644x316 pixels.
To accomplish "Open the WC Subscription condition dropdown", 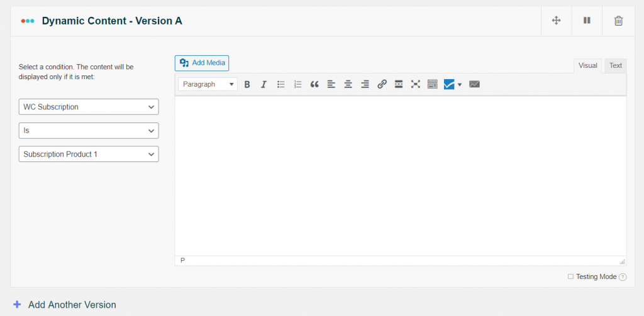I will [89, 107].
